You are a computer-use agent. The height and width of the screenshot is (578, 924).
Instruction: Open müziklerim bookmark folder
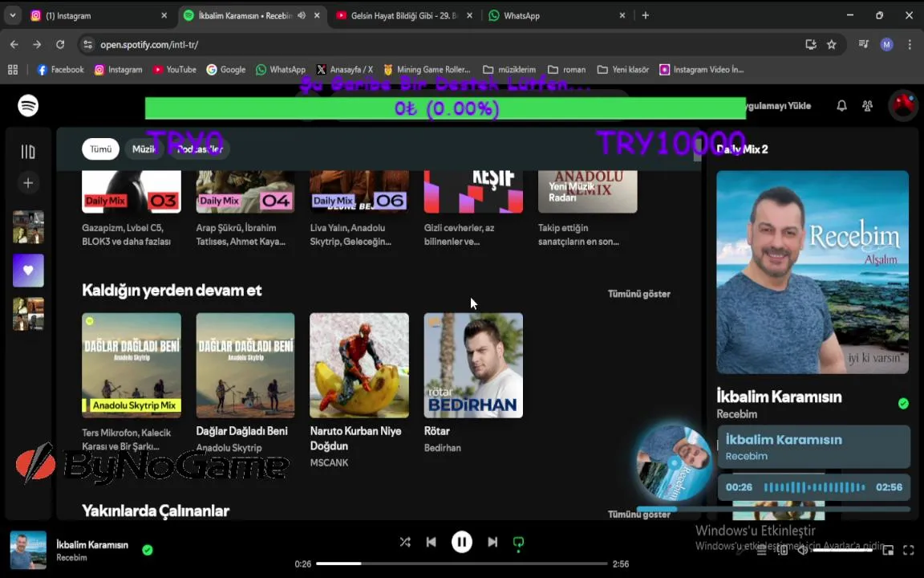pyautogui.click(x=509, y=70)
